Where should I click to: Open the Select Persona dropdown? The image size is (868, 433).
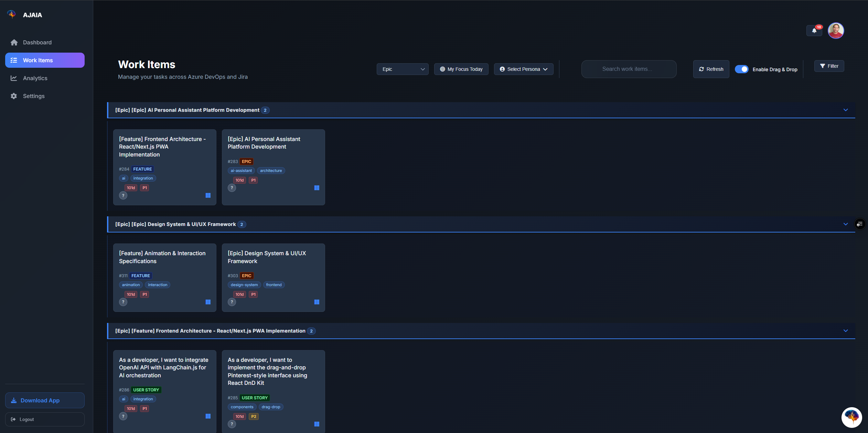523,69
